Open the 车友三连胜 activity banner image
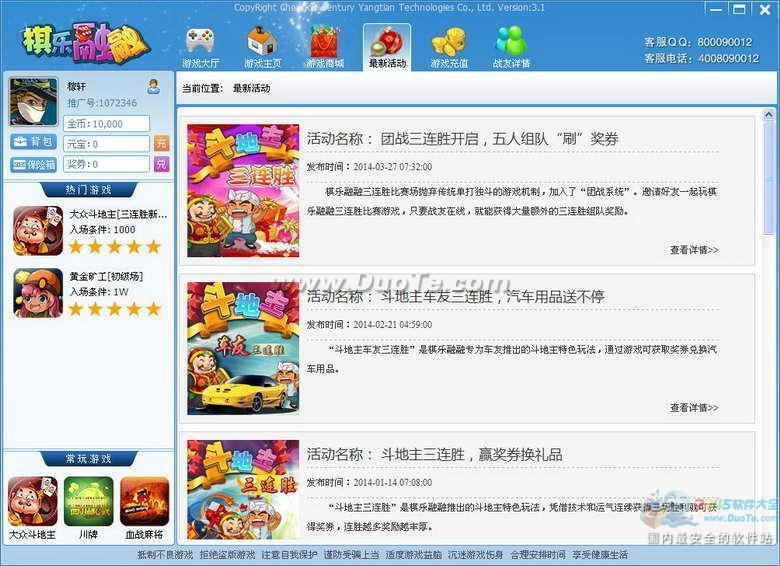 [x=243, y=348]
